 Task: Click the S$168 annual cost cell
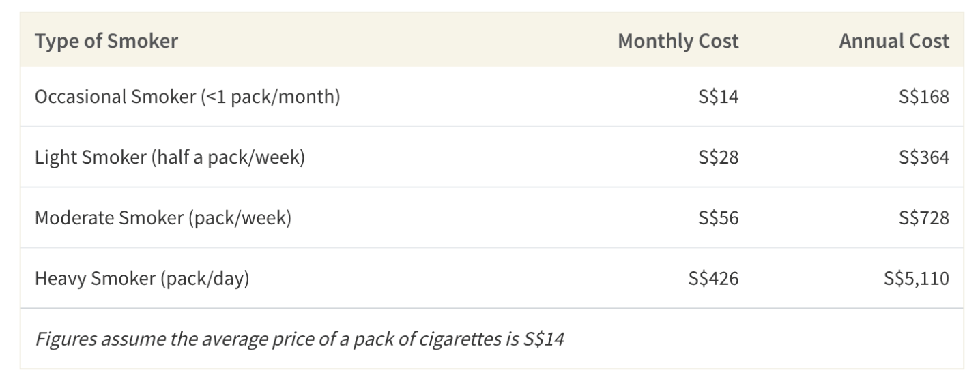[924, 97]
